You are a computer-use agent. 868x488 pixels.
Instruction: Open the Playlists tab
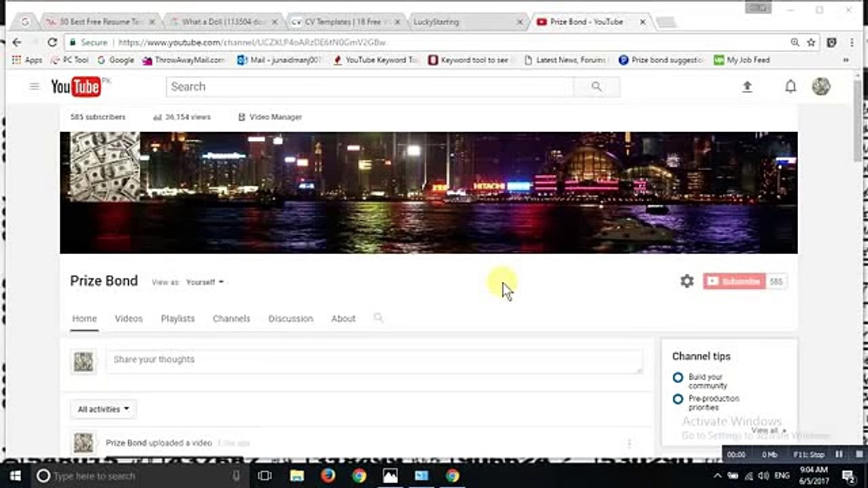pos(178,319)
